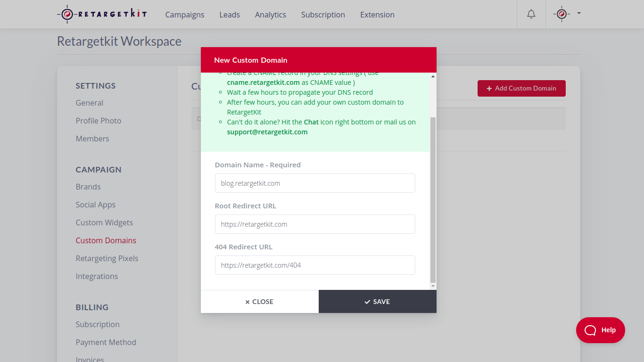The image size is (644, 362).
Task: Open the profile avatar menu
Action: click(x=567, y=14)
